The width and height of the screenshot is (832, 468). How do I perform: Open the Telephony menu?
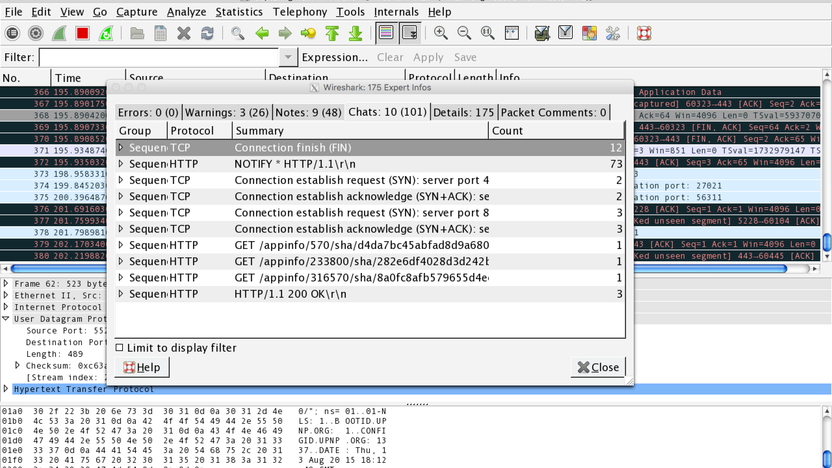click(299, 12)
